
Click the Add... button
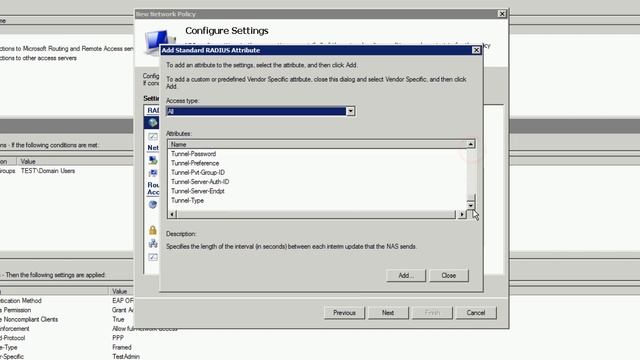click(x=406, y=276)
